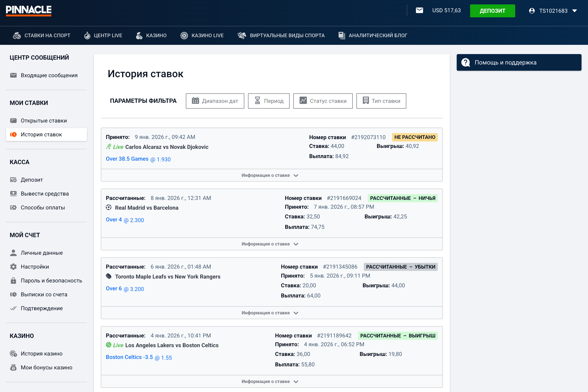Image resolution: width=588 pixels, height=392 pixels.
Task: Expand Информация о ставке for Real Madrid bet
Action: point(270,244)
